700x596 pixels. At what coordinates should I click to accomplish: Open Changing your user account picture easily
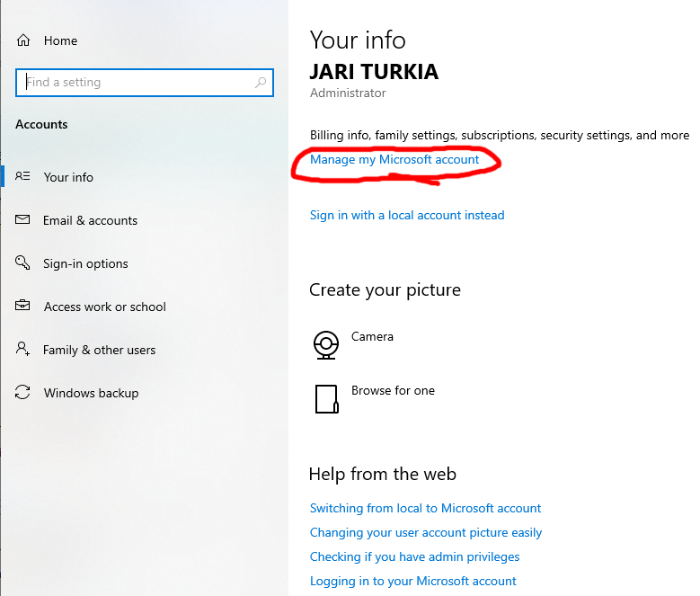point(426,532)
